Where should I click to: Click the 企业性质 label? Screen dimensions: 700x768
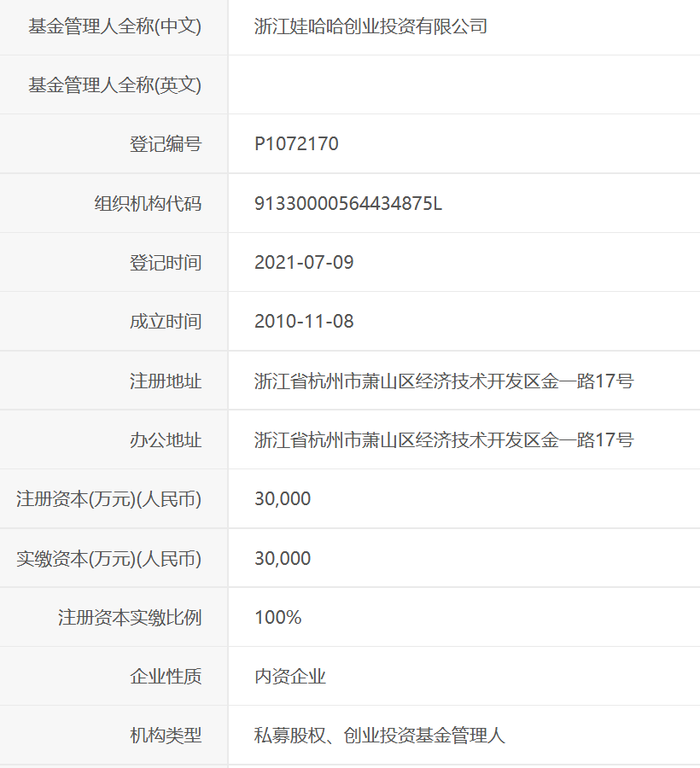(x=166, y=677)
